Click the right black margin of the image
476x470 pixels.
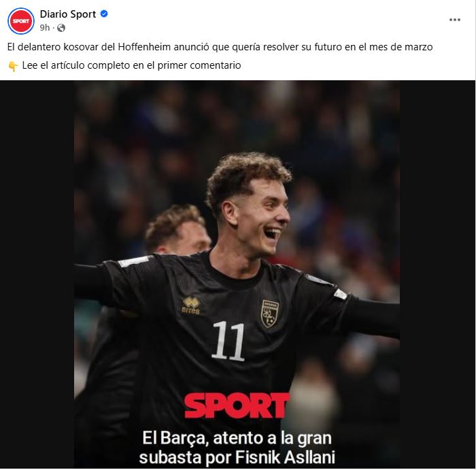[437, 274]
